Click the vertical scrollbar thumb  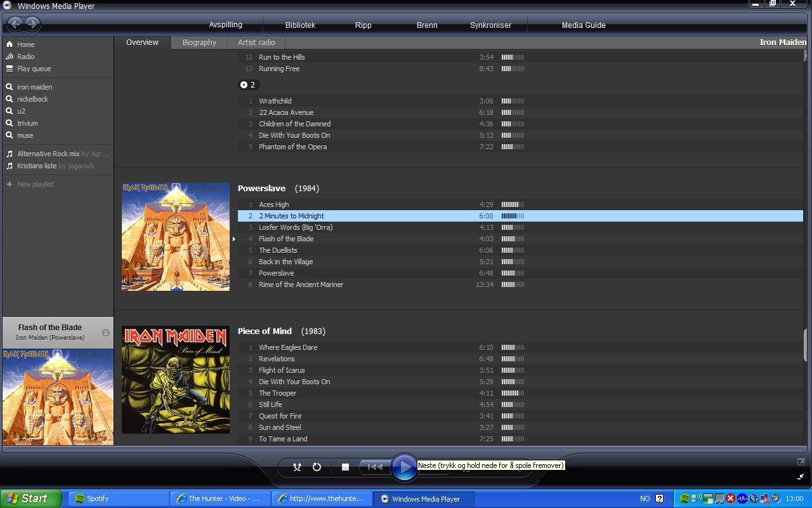pos(806,345)
